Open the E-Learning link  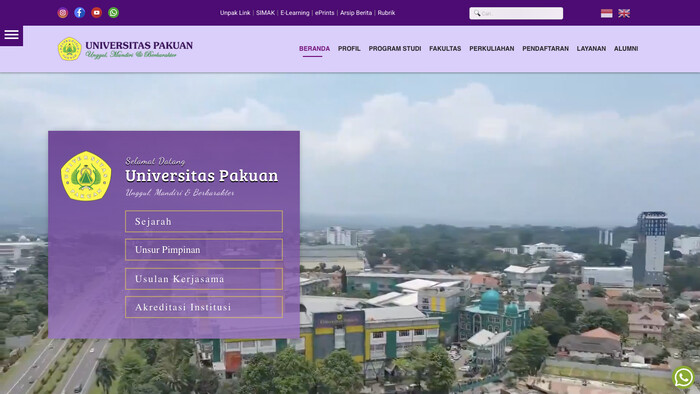coord(295,13)
